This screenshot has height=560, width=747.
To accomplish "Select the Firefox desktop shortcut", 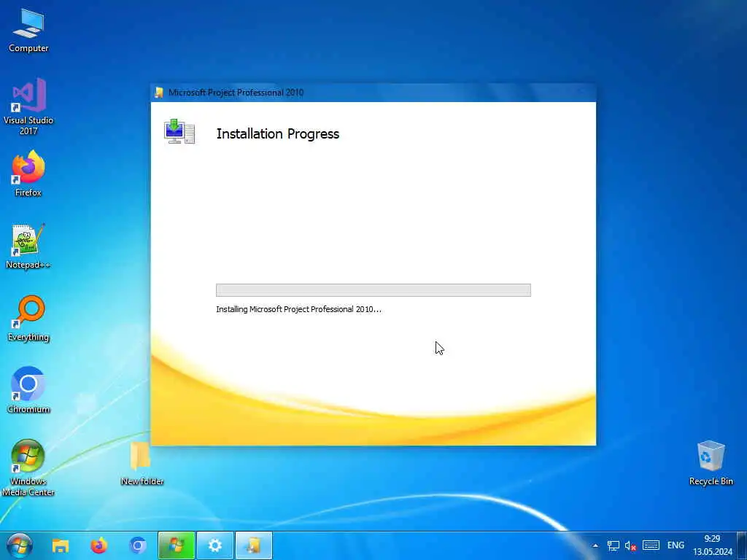I will click(x=28, y=174).
